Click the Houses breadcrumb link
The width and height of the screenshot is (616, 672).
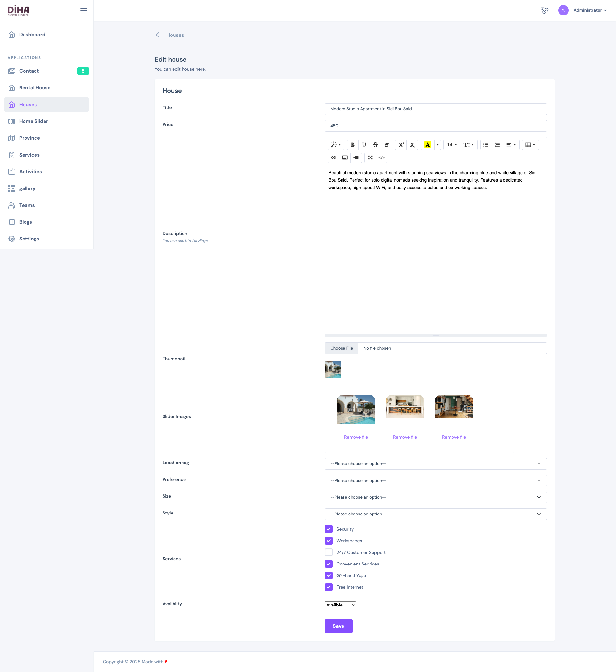[175, 35]
